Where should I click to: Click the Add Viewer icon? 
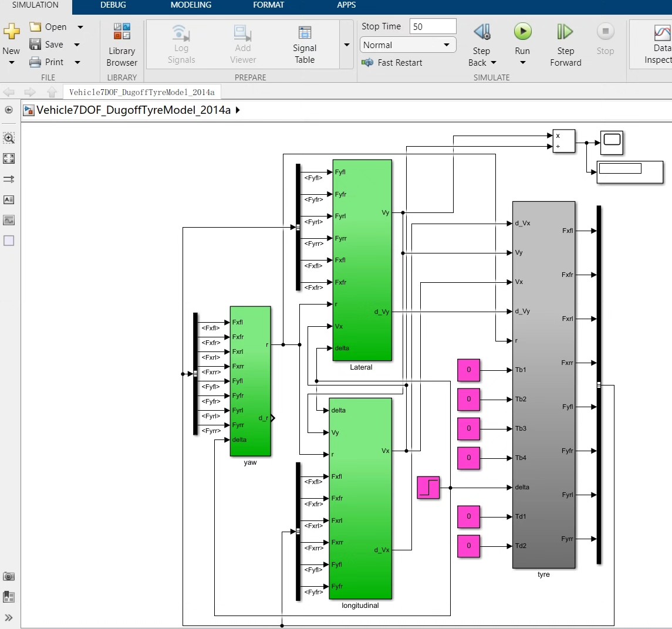click(x=243, y=33)
